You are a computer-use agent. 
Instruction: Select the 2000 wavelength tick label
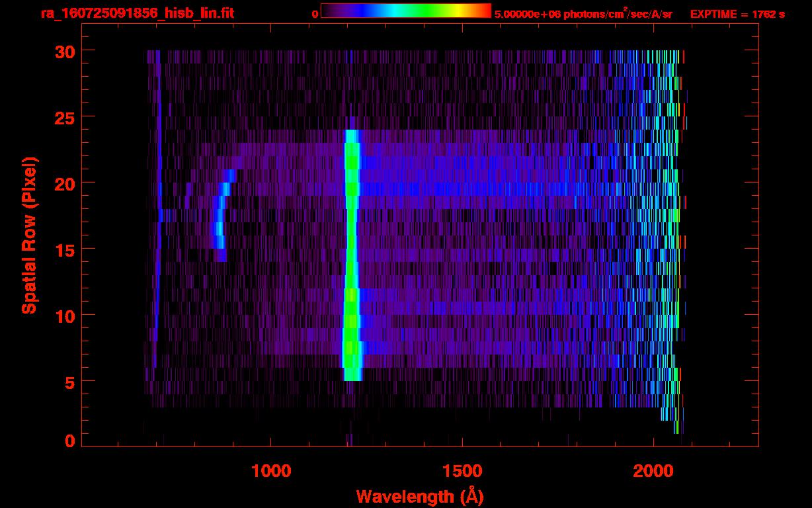(653, 471)
